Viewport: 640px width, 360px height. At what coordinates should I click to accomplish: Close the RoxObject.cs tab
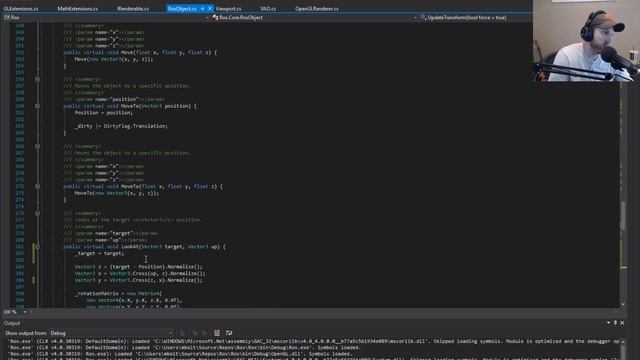(x=210, y=9)
